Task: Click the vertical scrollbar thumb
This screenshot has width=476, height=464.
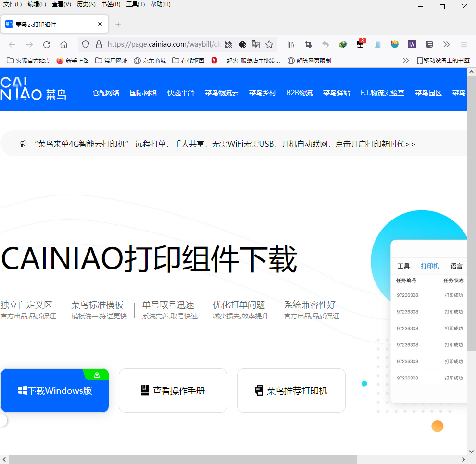Action: click(472, 213)
